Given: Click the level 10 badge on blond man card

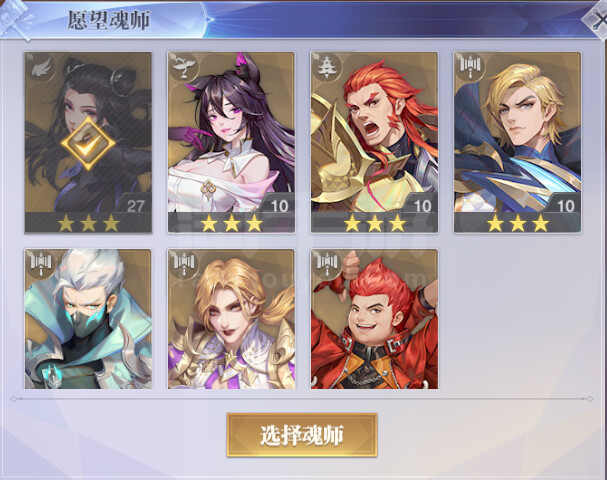Looking at the screenshot, I should pyautogui.click(x=565, y=205).
